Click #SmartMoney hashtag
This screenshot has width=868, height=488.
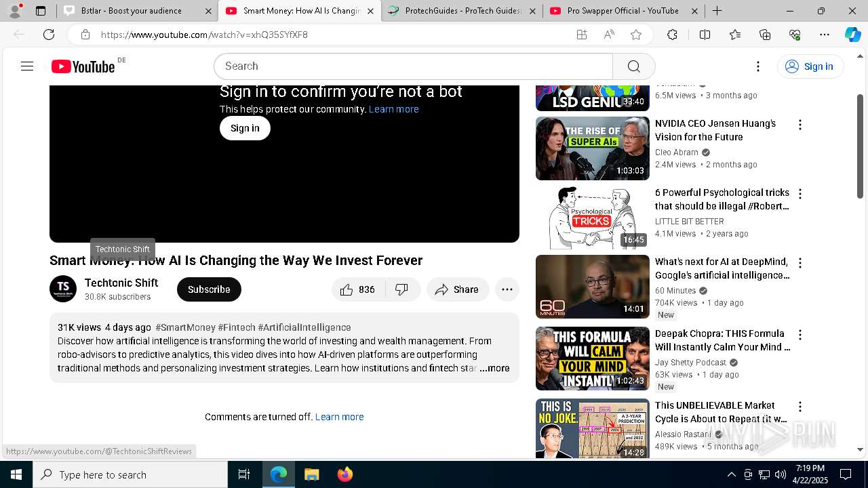click(x=185, y=327)
